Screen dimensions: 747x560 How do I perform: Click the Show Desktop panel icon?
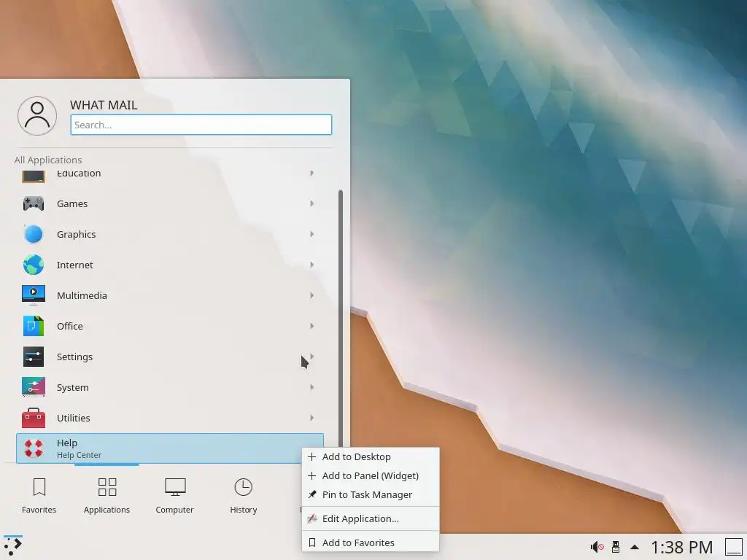(734, 547)
